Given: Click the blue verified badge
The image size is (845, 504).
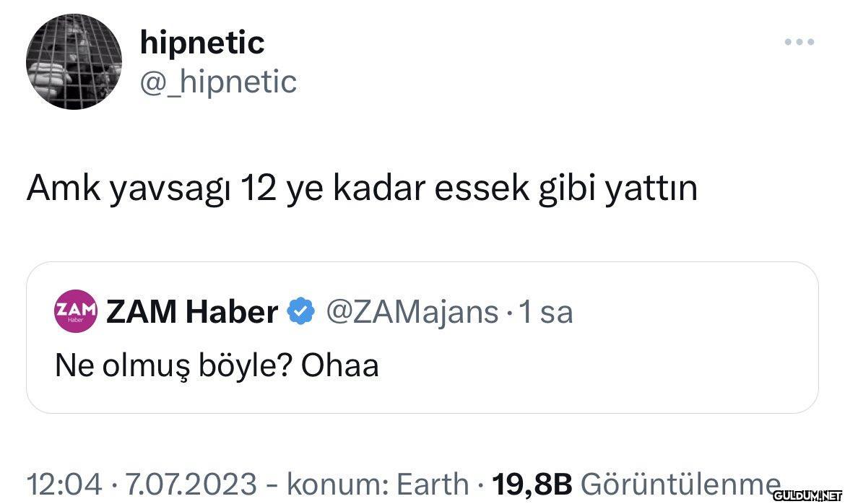Looking at the screenshot, I should coord(301,312).
